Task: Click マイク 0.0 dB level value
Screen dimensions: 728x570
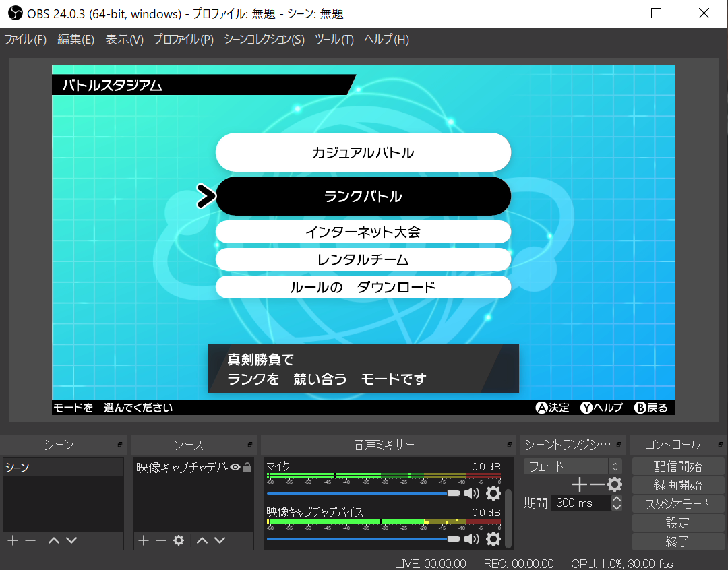Action: [x=486, y=466]
